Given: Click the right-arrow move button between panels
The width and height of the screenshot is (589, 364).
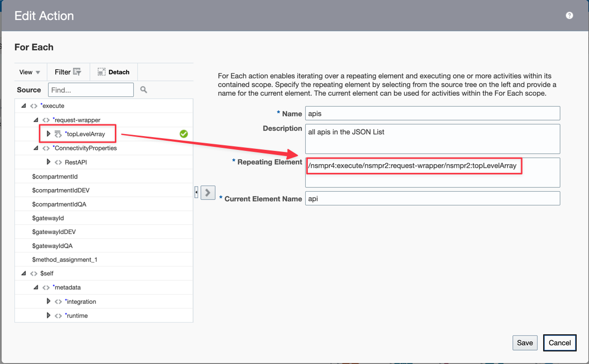Looking at the screenshot, I should click(207, 193).
